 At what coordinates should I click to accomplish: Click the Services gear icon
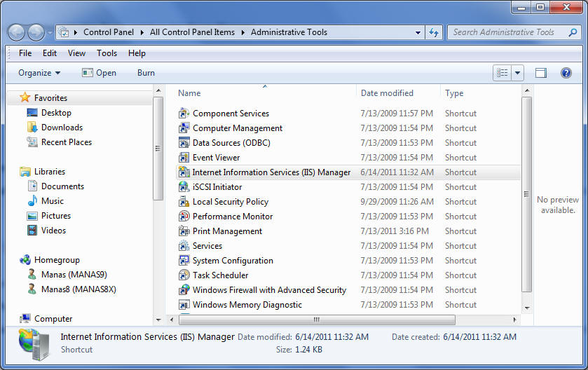tap(184, 245)
